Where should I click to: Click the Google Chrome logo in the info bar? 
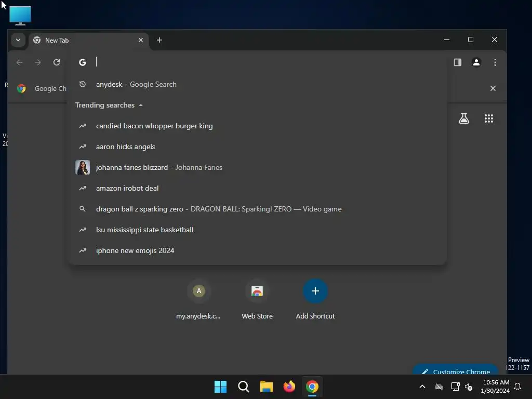[22, 88]
